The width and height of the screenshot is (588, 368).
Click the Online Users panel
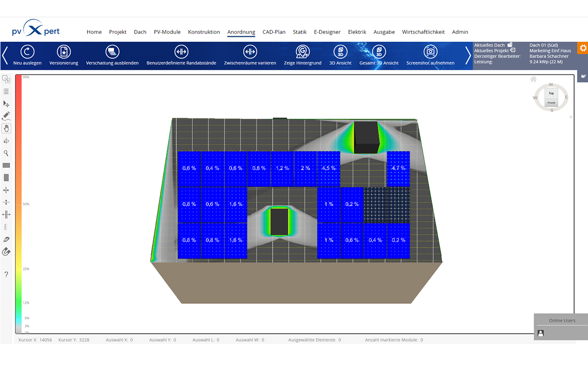(562, 321)
